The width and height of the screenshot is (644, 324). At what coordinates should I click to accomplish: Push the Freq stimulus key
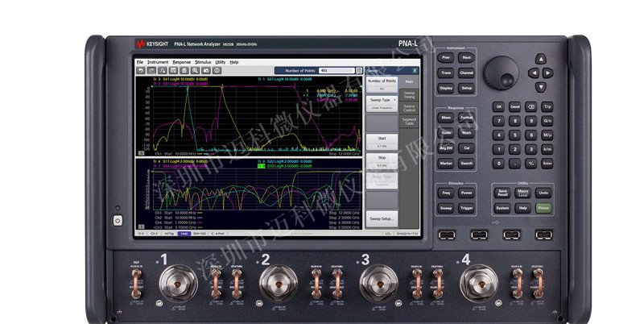(x=446, y=193)
